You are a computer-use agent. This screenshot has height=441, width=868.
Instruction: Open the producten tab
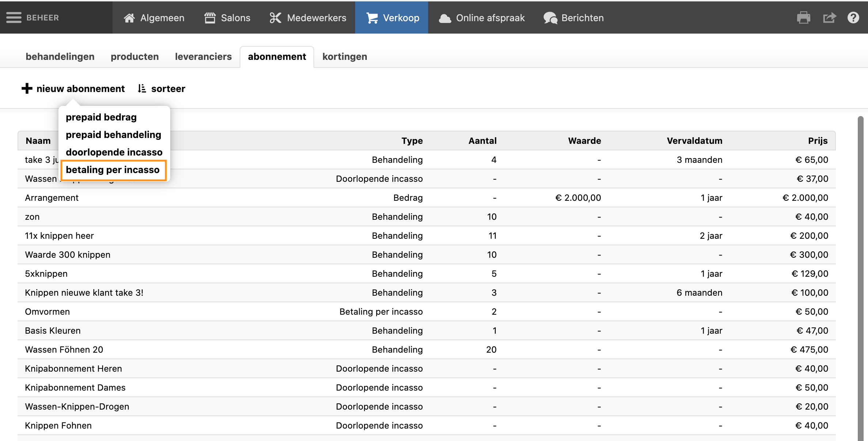pyautogui.click(x=134, y=57)
